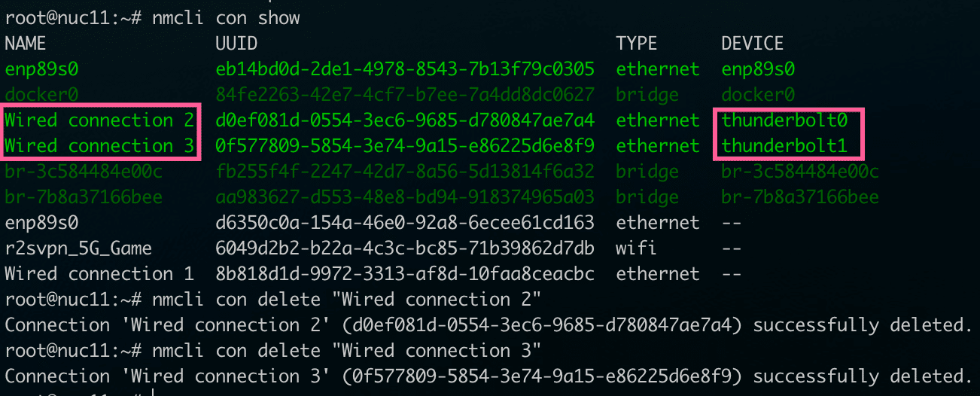Click UUID starting with d0ef081d in table
This screenshot has height=396, width=980.
coord(405,120)
